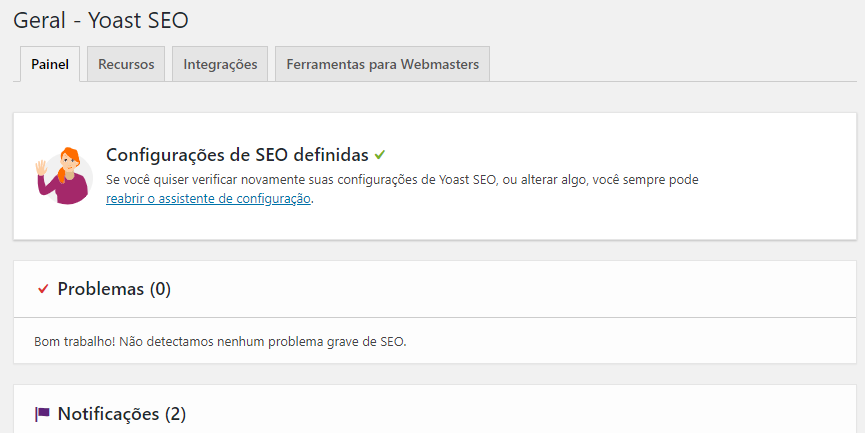Click the 'Se você quiser verificar novamente' sentence

click(402, 180)
